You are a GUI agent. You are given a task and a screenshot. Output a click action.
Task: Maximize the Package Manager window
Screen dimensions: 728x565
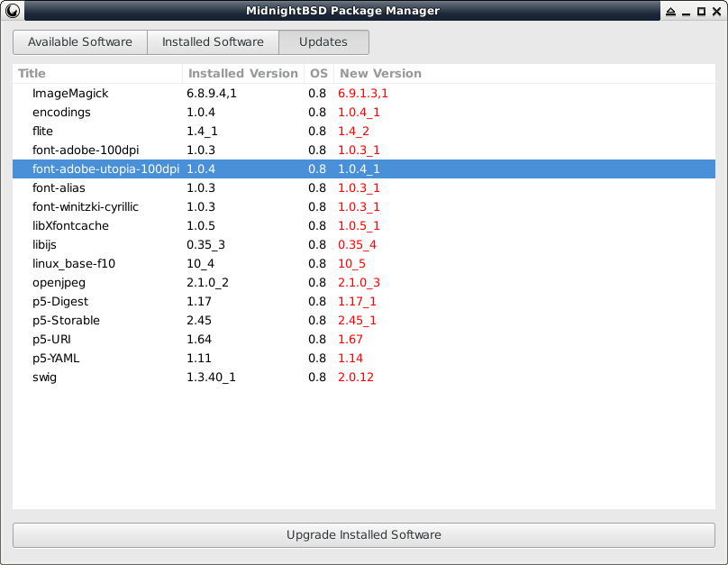pyautogui.click(x=702, y=11)
